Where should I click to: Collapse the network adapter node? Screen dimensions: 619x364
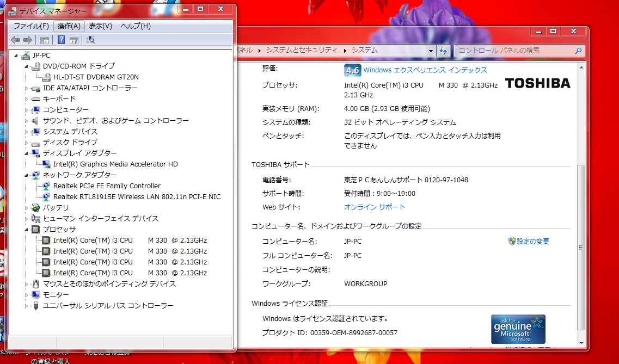pyautogui.click(x=27, y=175)
